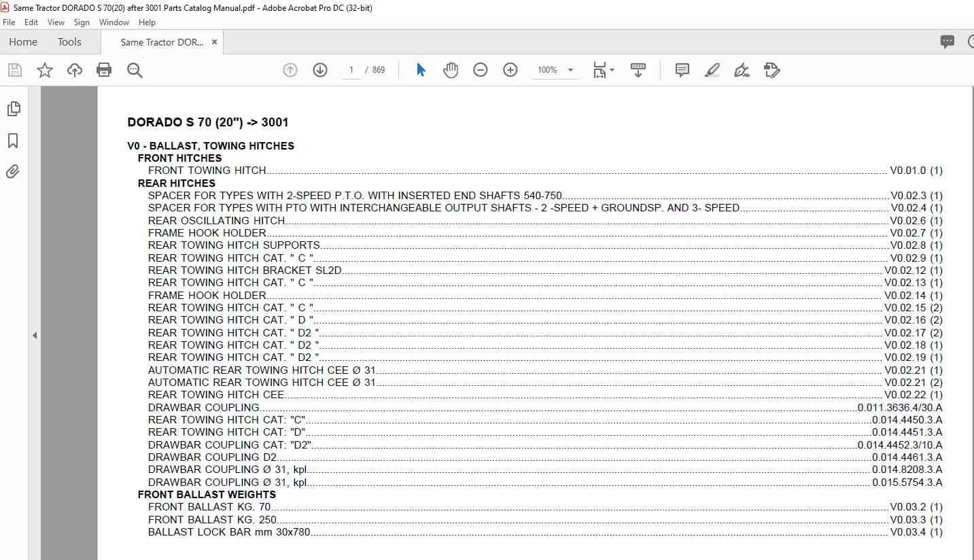Open the Attachments paperclip panel
This screenshot has height=560, width=974.
click(x=13, y=171)
